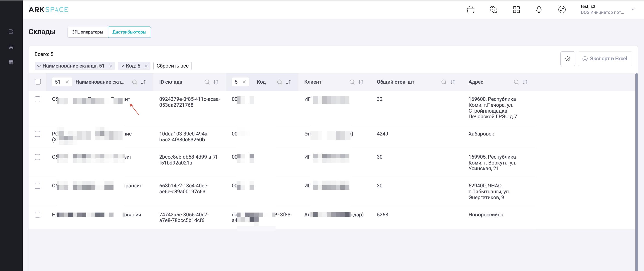Expand the Наименование склада: 51 filter chip
644x271 pixels.
click(39, 66)
